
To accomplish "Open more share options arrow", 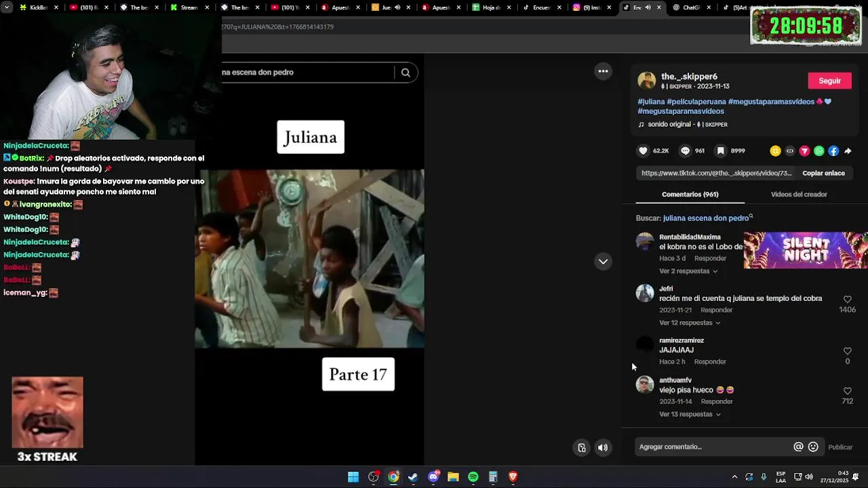I will (848, 151).
